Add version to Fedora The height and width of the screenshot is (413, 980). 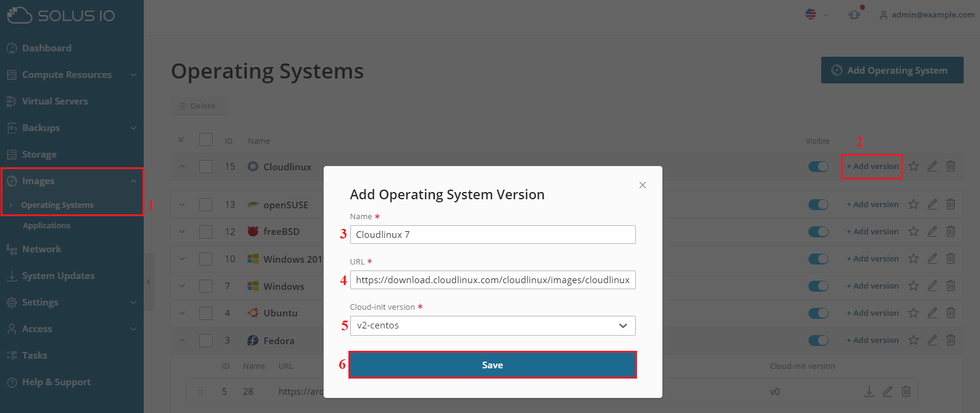(873, 341)
